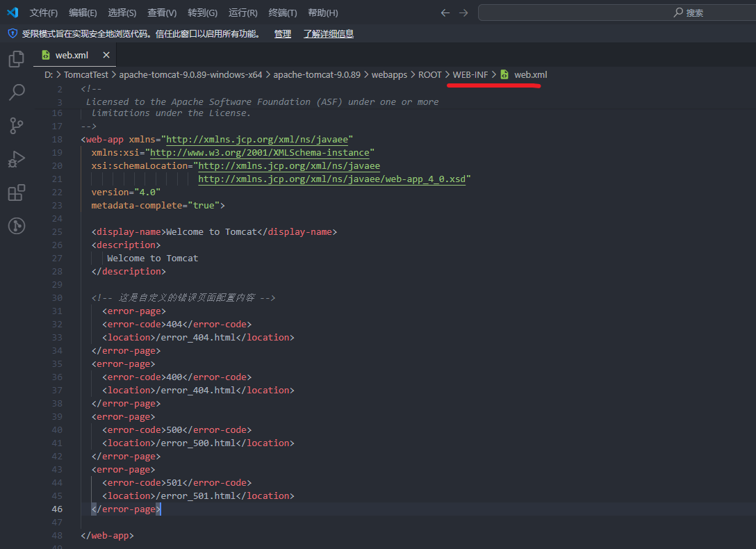Close the web.xml editor tab

(x=106, y=55)
